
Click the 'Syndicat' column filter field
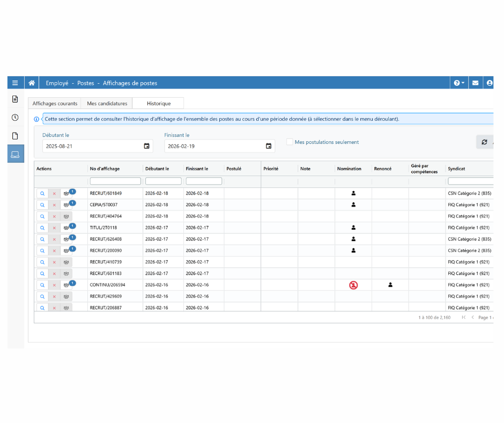pyautogui.click(x=471, y=181)
